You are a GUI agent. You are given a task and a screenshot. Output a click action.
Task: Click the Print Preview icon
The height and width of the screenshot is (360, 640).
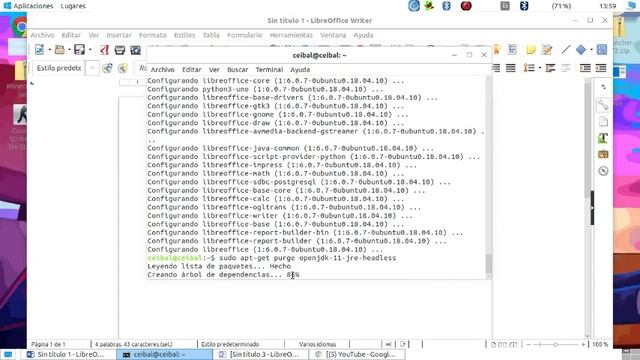point(135,50)
